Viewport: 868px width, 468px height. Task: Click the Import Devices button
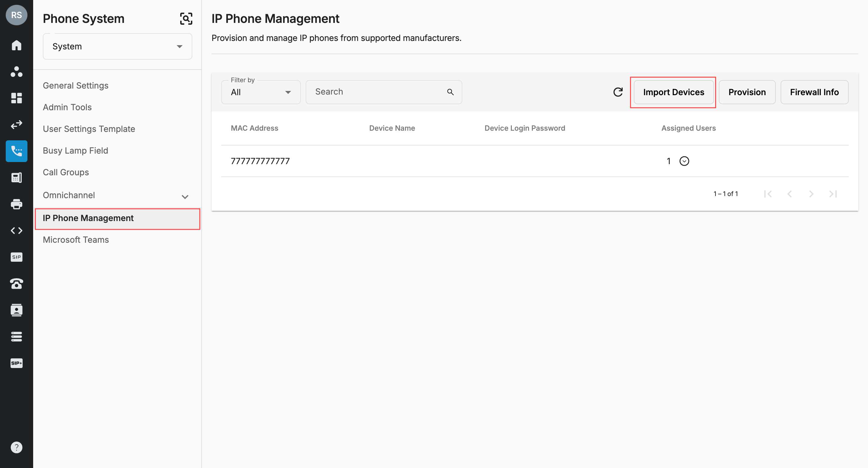pos(673,92)
